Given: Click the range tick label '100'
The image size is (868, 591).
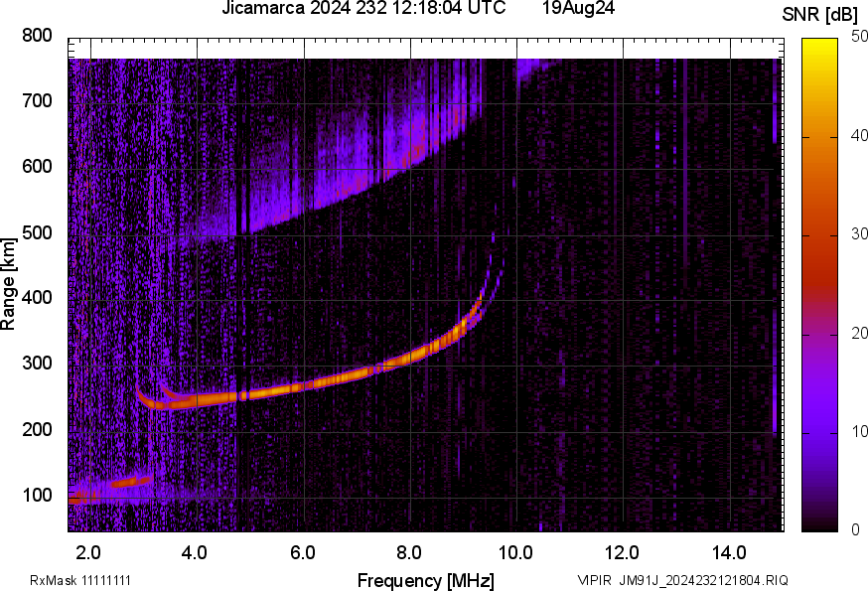Looking at the screenshot, I should (37, 496).
